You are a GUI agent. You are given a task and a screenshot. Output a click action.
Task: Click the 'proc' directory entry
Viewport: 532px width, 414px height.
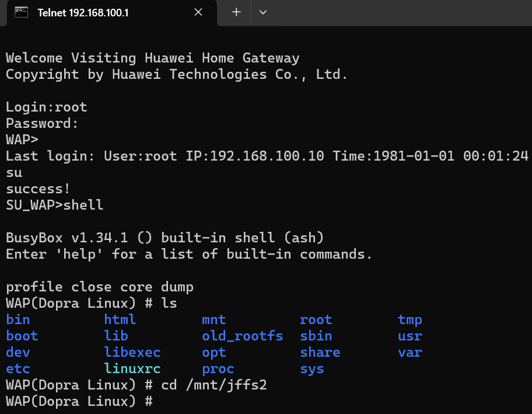click(218, 369)
